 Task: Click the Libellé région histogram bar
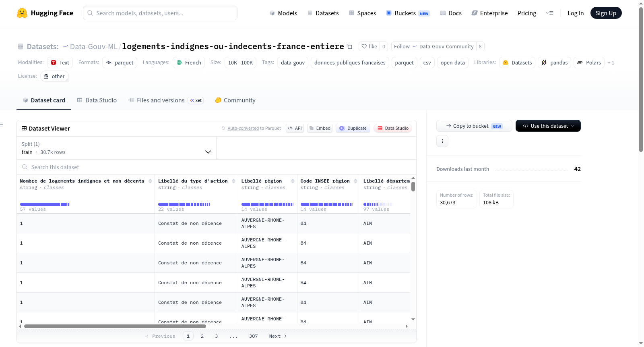pos(267,204)
